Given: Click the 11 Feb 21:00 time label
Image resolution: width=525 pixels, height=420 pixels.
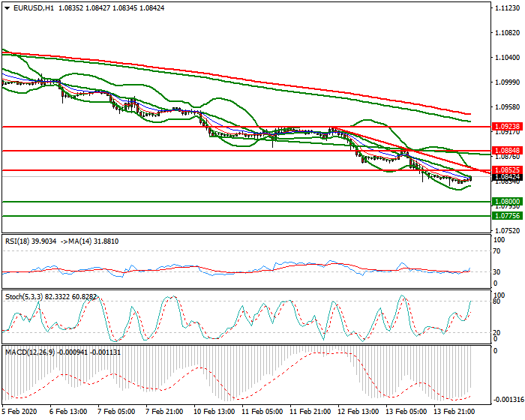Looking at the screenshot, I should pos(310,411).
